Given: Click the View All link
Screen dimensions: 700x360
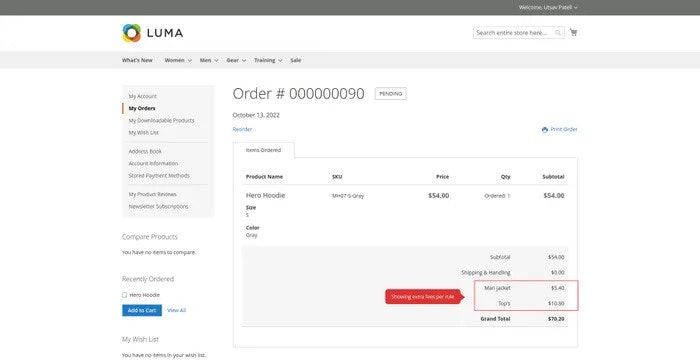Looking at the screenshot, I should point(176,310).
